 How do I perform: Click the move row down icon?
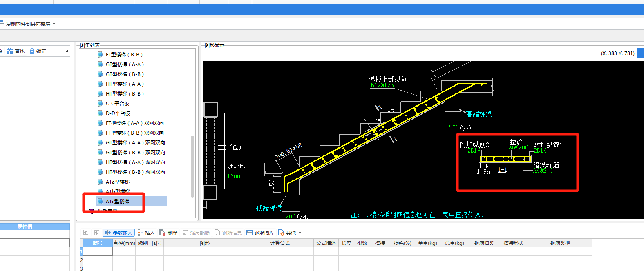[x=97, y=233]
